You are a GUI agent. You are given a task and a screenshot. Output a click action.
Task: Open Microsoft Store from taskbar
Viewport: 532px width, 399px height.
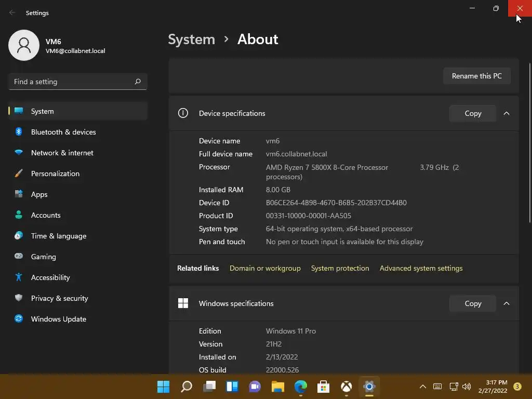coord(323,387)
